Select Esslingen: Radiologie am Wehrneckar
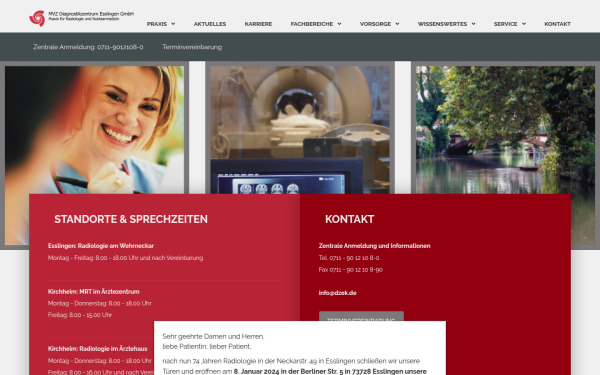This screenshot has height=375, width=600. coord(101,246)
